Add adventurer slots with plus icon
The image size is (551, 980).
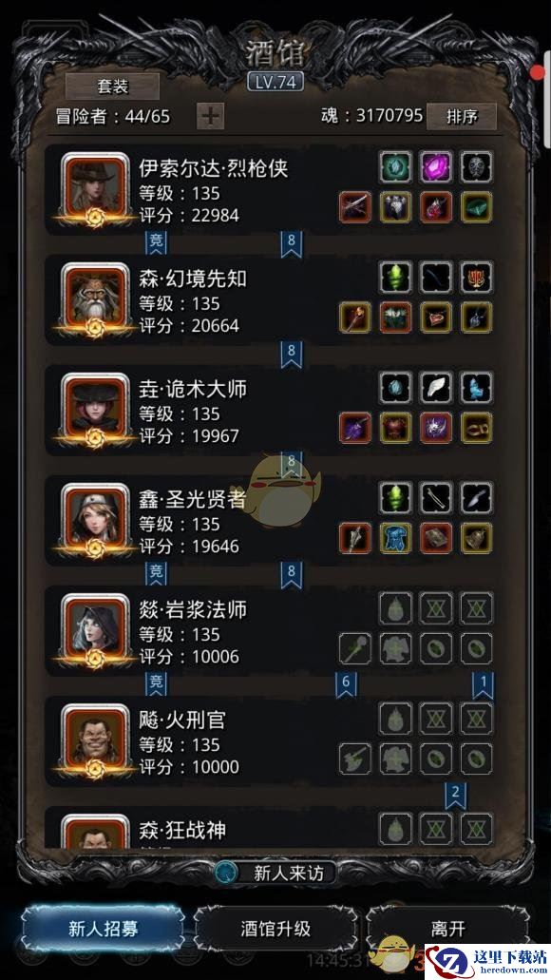211,116
